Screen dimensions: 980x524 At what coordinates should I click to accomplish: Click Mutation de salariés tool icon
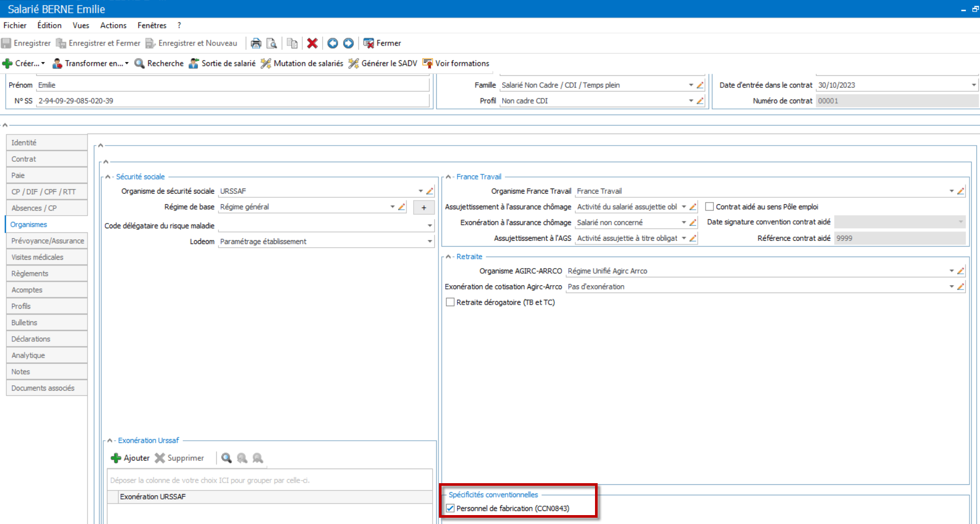pyautogui.click(x=266, y=63)
